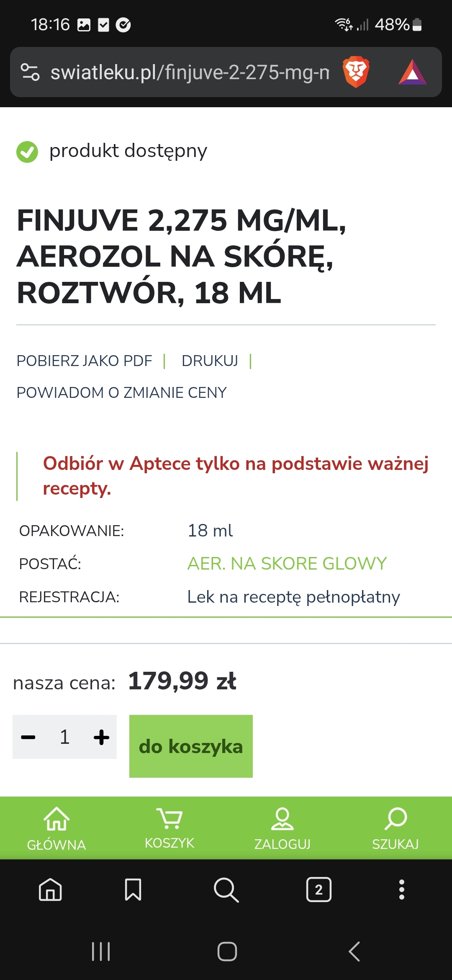This screenshot has height=980, width=452.
Task: Go to browser home page icon
Action: [x=50, y=890]
